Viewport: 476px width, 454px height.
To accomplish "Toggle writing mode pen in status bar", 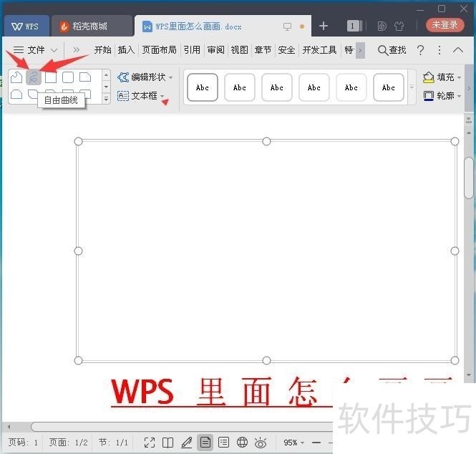I will coord(186,443).
